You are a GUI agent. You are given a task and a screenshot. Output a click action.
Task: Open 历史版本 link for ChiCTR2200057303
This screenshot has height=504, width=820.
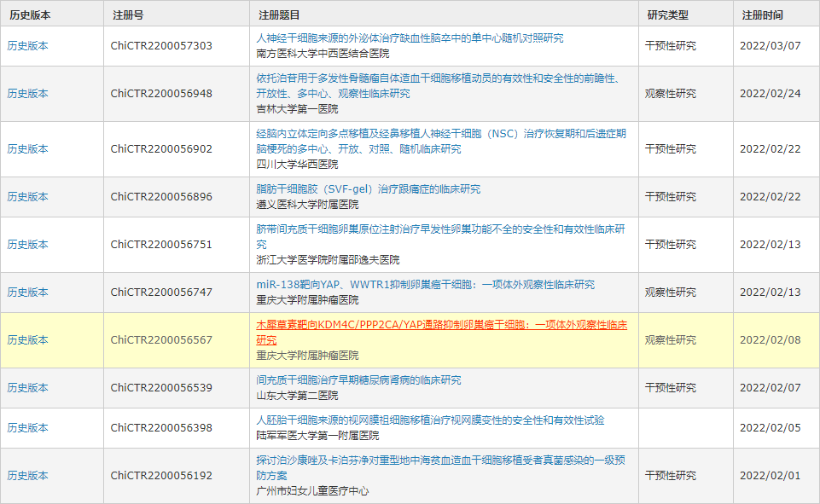(x=28, y=46)
